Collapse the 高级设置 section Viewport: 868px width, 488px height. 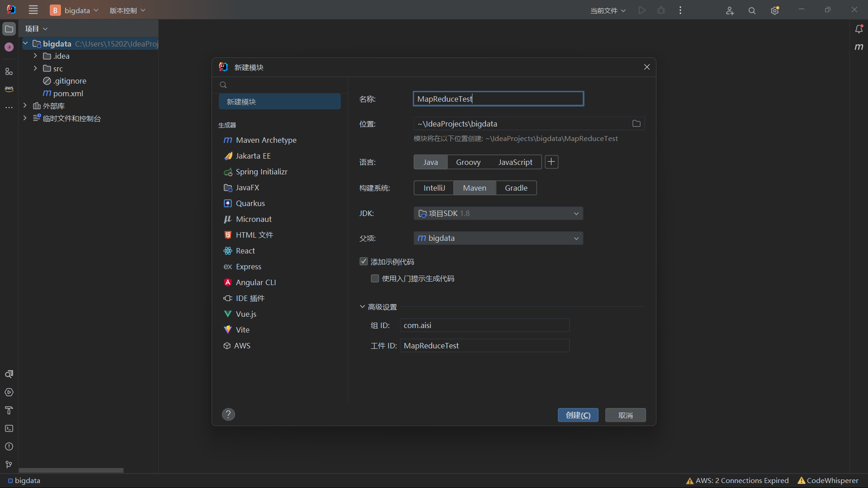[x=363, y=307]
